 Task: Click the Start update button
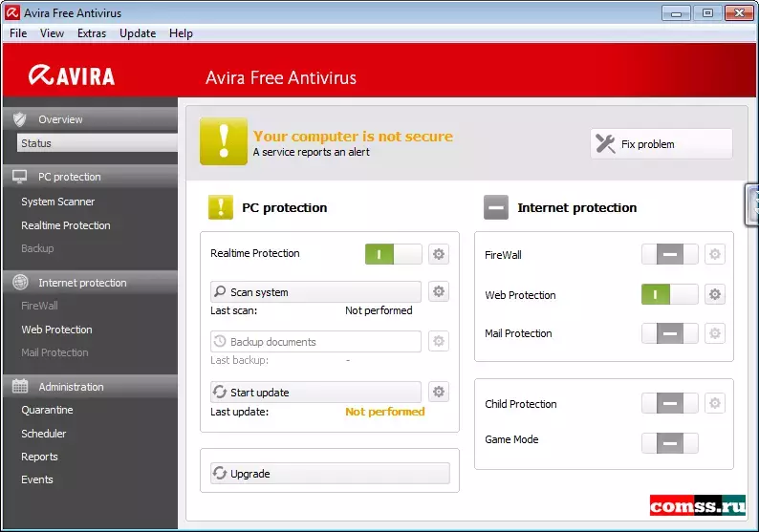point(315,393)
